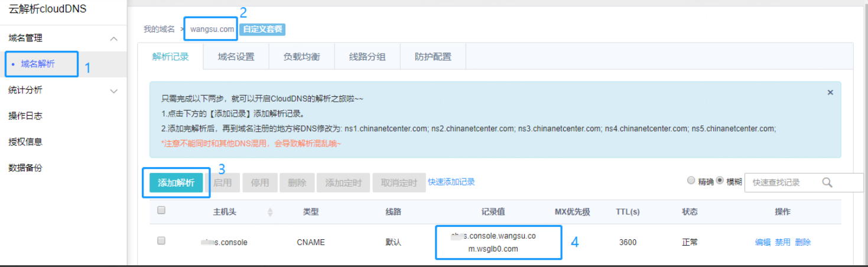
Task: Click the 云解析cloudDNS title
Action: click(x=48, y=8)
